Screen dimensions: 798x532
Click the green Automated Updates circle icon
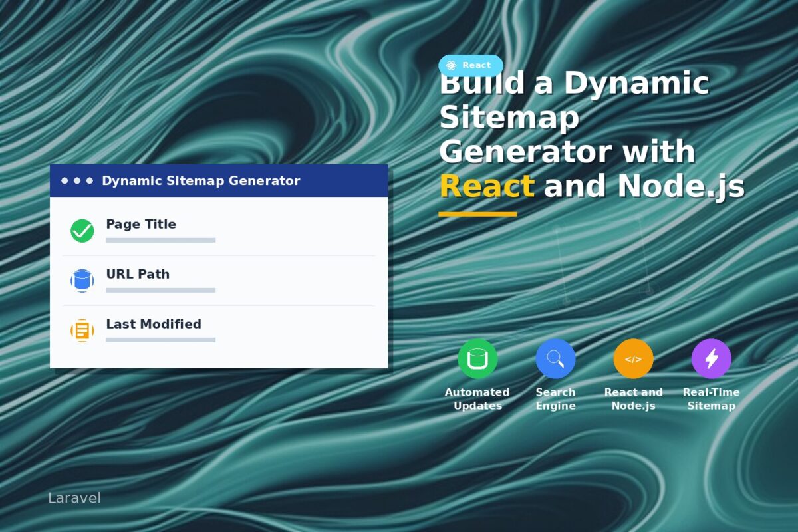point(477,359)
